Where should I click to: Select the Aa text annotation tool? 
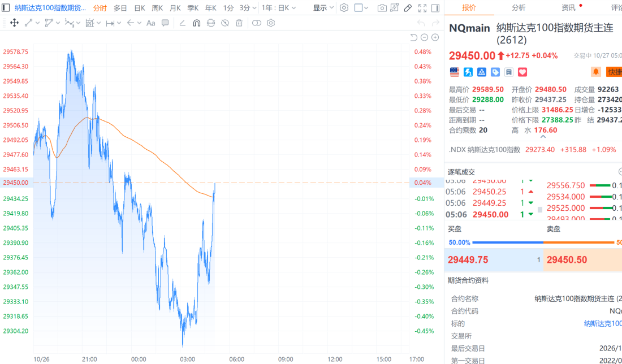[151, 23]
